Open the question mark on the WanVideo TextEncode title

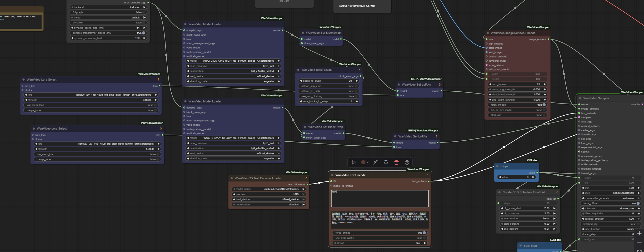pyautogui.click(x=427, y=175)
